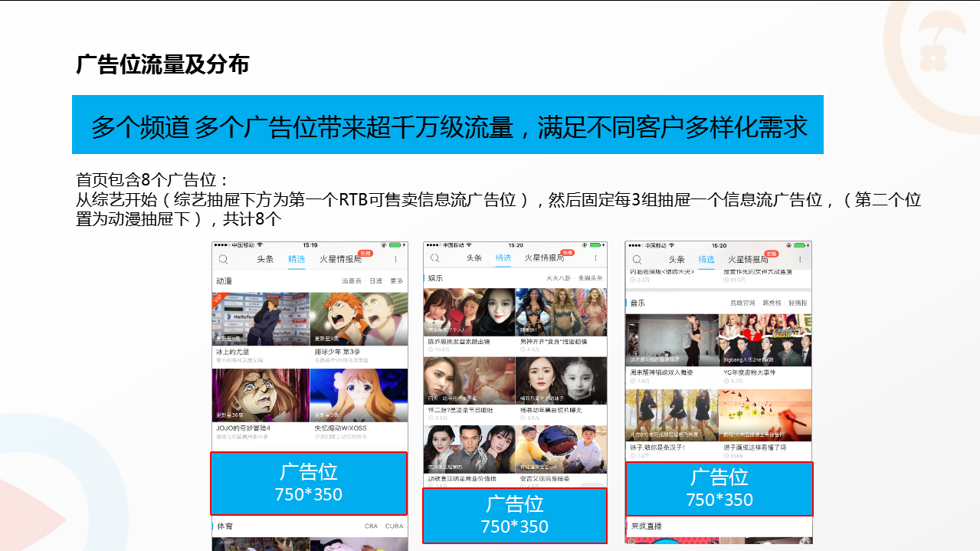Click the 娱乐 section heading
The width and height of the screenshot is (980, 551).
435,277
